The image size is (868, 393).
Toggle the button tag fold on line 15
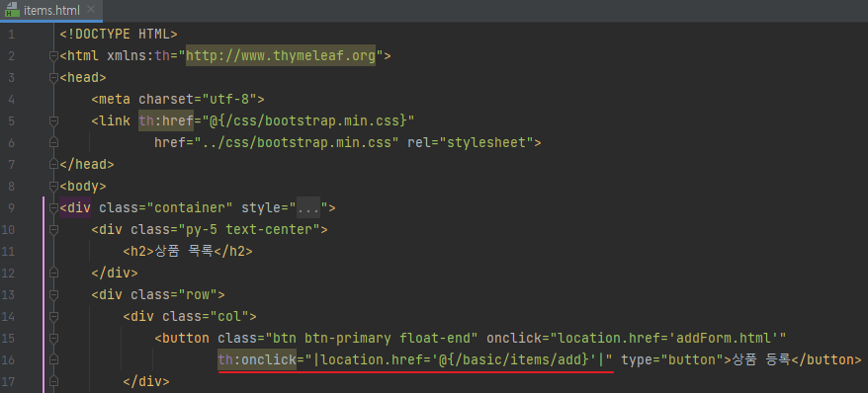coord(53,339)
